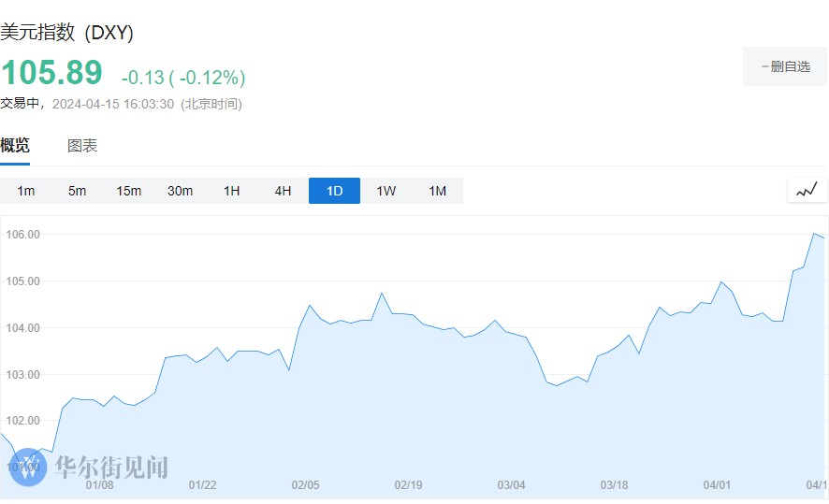Viewport: 829px width, 504px height.
Task: Click the 106.00 price axis label
Action: coord(22,235)
